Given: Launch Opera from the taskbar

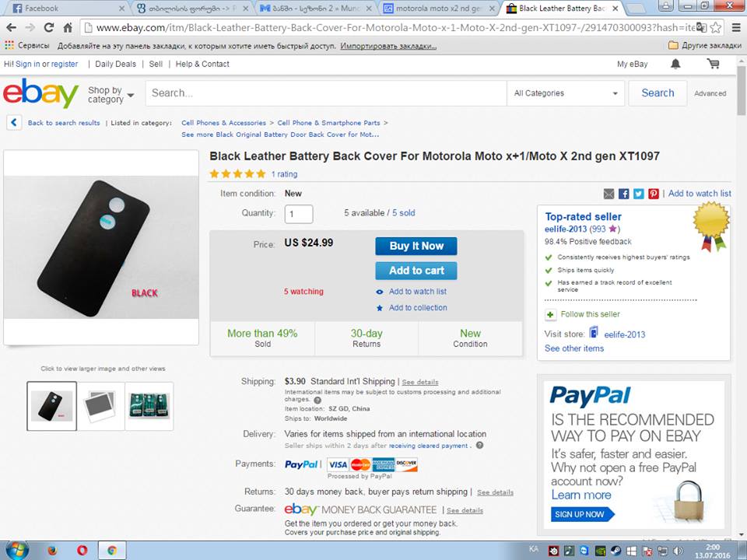Looking at the screenshot, I should (x=82, y=551).
